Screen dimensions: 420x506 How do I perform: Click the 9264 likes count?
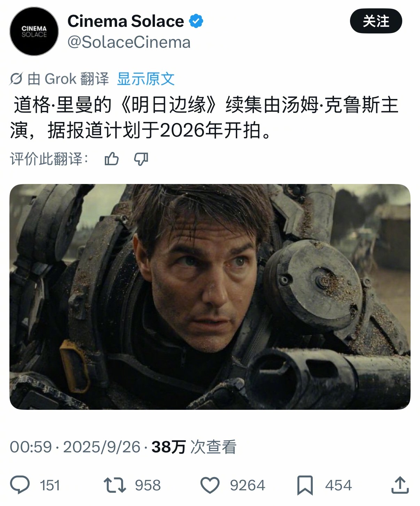click(247, 485)
